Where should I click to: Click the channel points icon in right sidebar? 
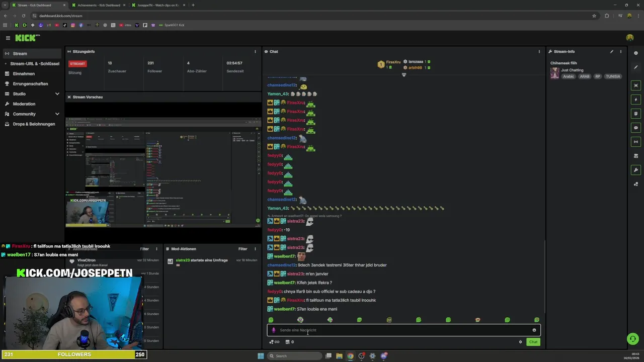[x=636, y=184]
